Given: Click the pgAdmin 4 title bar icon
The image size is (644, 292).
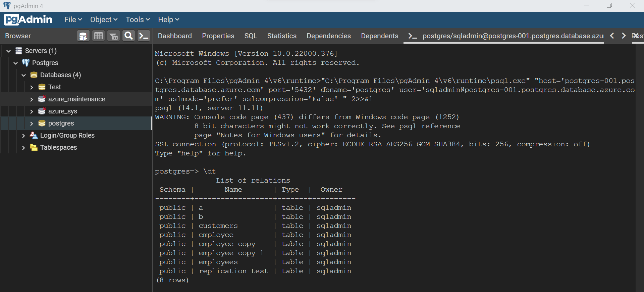Looking at the screenshot, I should pyautogui.click(x=7, y=6).
